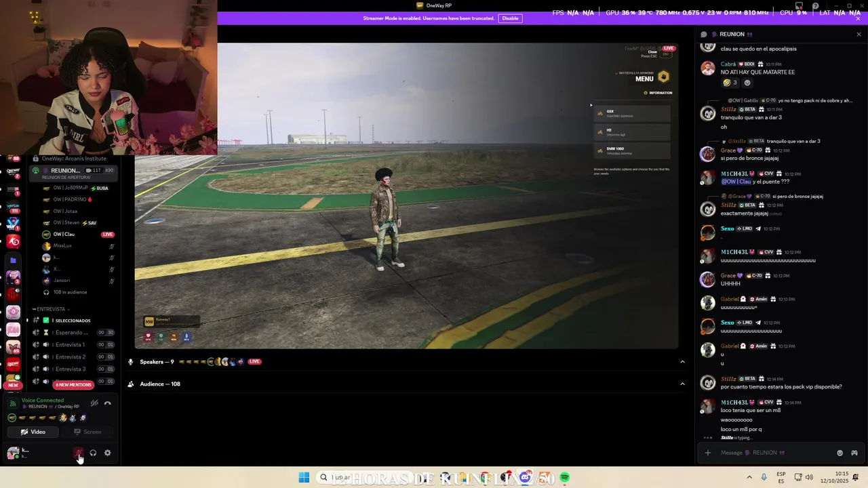Select OW | Clau in the speakers list
Viewport: 868px width, 488px height.
tap(78, 235)
